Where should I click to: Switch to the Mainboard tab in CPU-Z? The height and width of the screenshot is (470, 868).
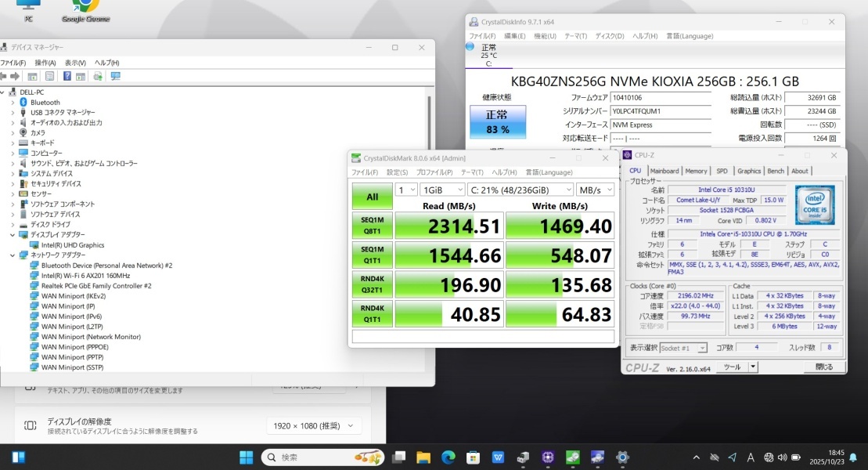tap(665, 171)
